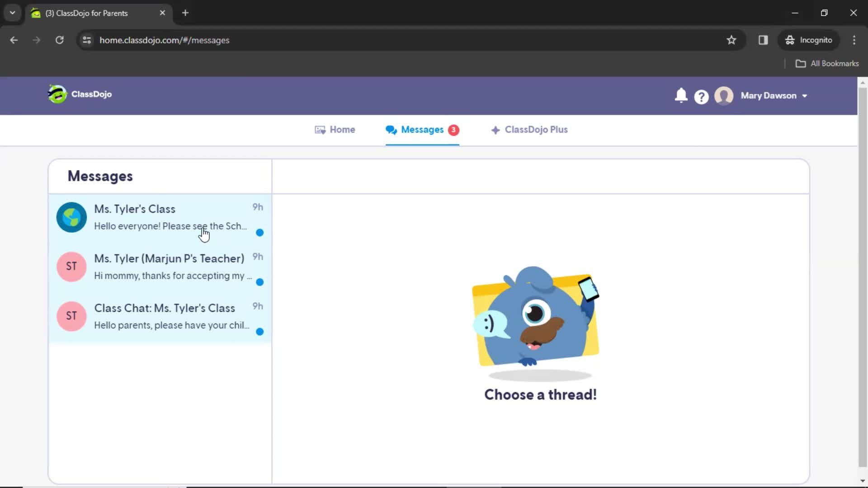Click the Messages panel heading
This screenshot has height=488, width=868.
pos(100,176)
